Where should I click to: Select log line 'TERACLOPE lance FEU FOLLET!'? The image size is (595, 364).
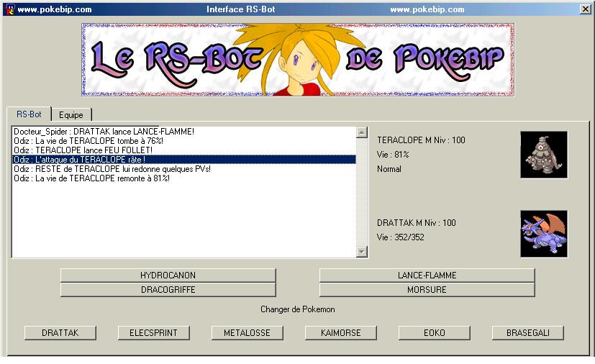[184, 150]
